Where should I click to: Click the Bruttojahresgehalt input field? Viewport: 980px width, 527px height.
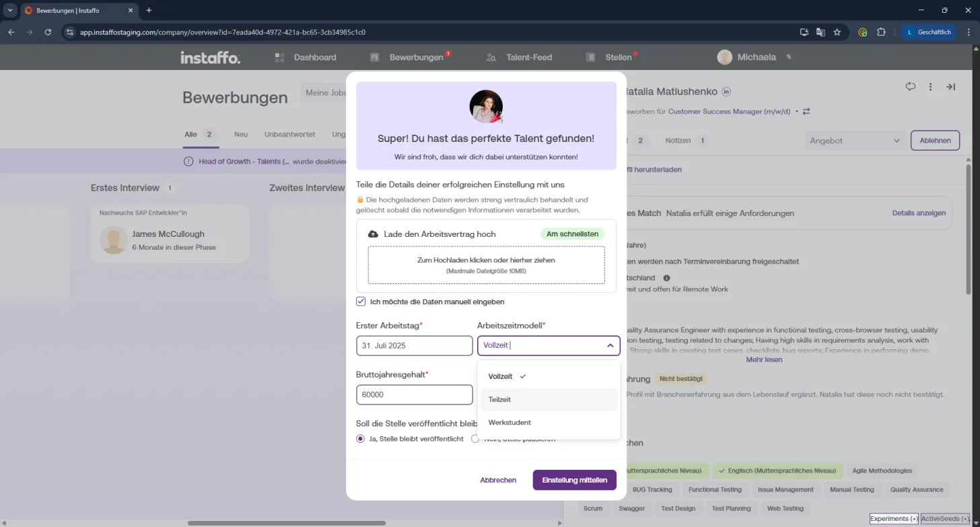(415, 395)
